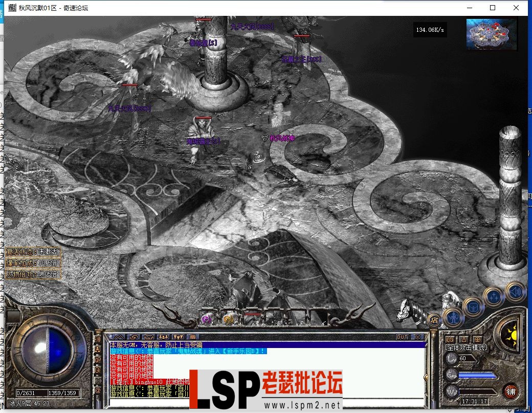Toggle the sound speaker round button
The height and width of the screenshot is (413, 532).
516,292
